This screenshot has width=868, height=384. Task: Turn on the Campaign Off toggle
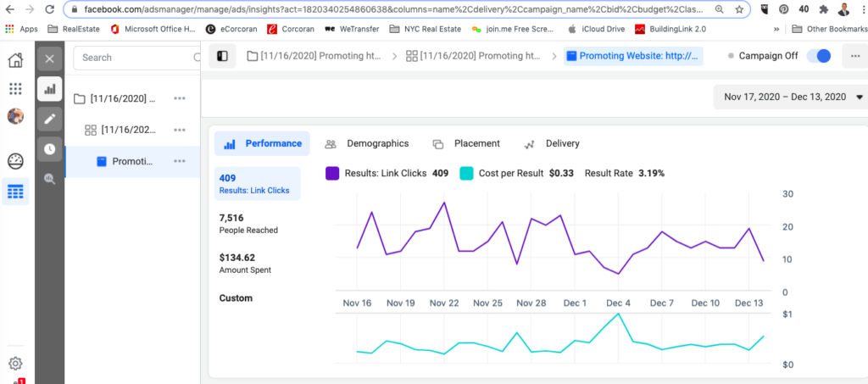point(820,56)
